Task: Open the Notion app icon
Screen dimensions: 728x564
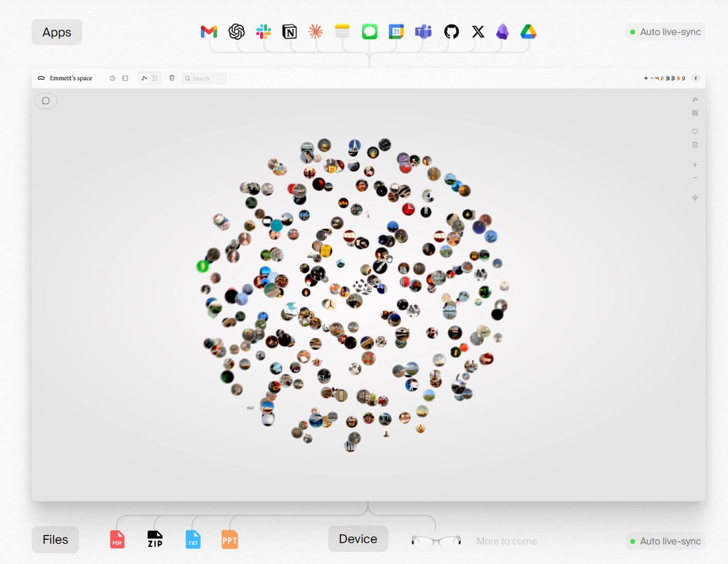Action: 289,32
